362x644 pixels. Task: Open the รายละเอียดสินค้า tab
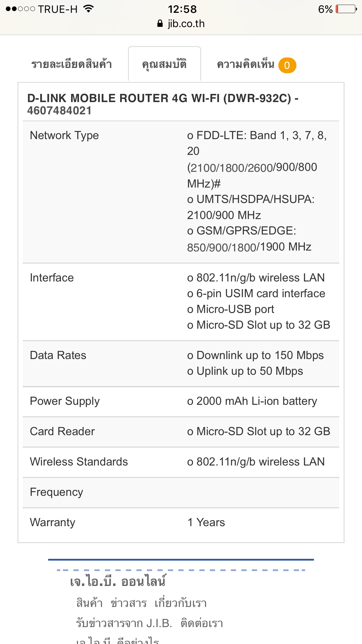[x=72, y=64]
